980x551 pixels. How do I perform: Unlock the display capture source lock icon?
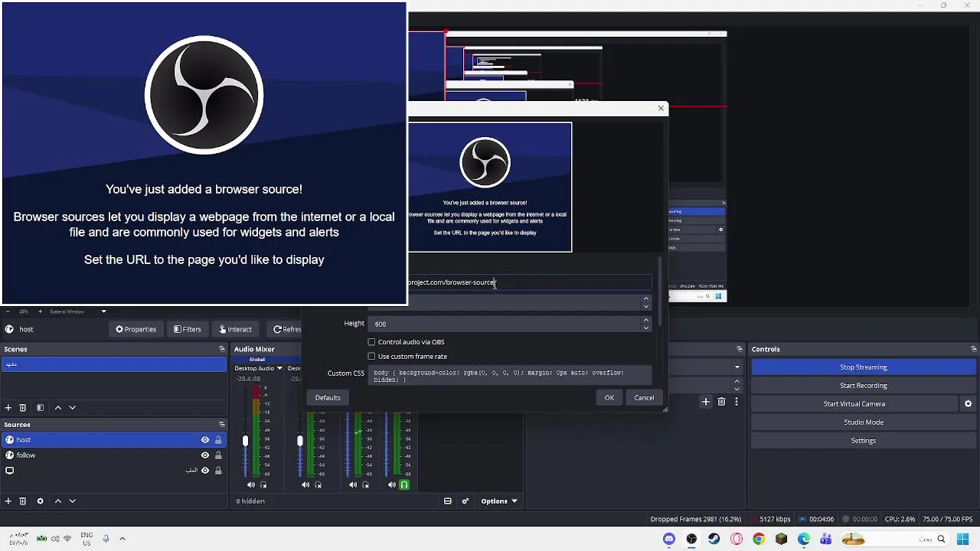218,471
